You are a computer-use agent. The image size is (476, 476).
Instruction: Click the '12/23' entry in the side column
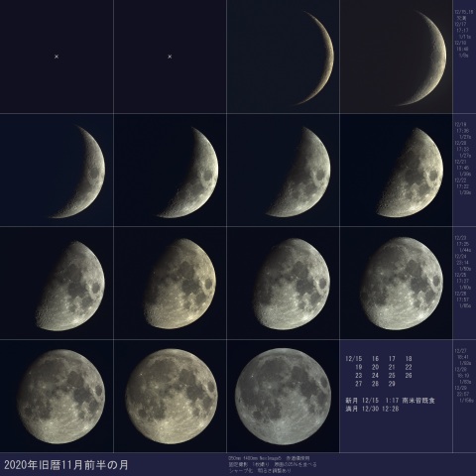[461, 238]
